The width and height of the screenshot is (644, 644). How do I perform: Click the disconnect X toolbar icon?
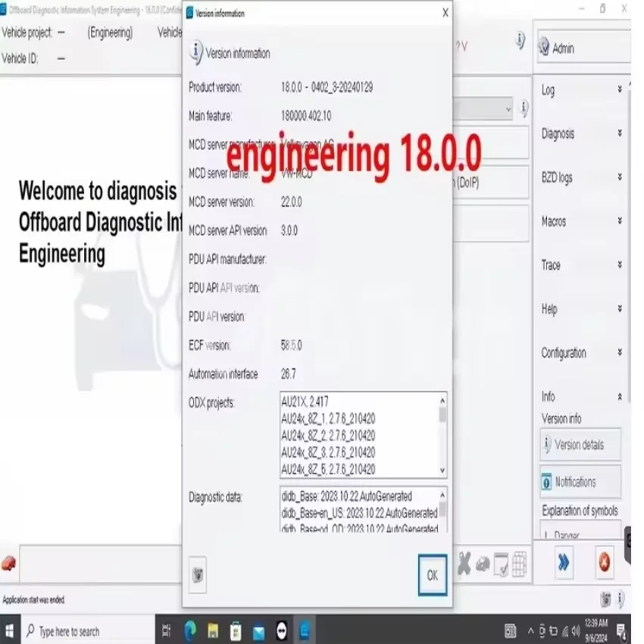pos(464,564)
